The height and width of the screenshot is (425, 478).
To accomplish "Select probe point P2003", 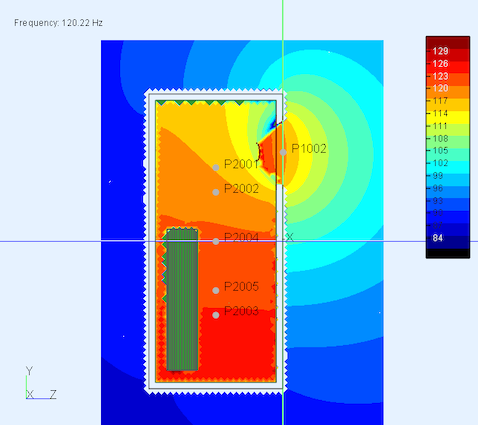I will point(216,315).
